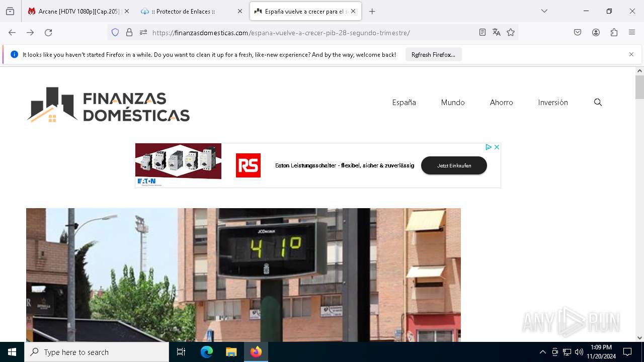Reload the current page
The width and height of the screenshot is (644, 362).
coord(48,32)
